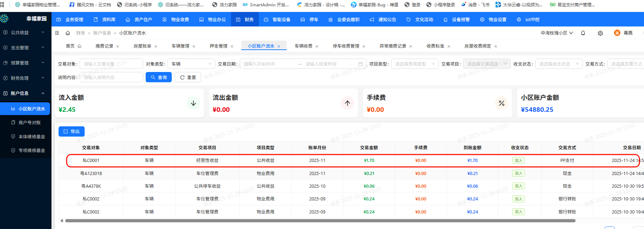
Task: Click the 查询 search button
Action: pos(159,77)
